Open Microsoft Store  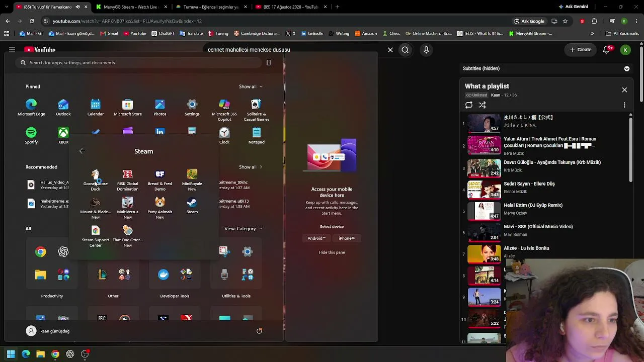pyautogui.click(x=127, y=108)
